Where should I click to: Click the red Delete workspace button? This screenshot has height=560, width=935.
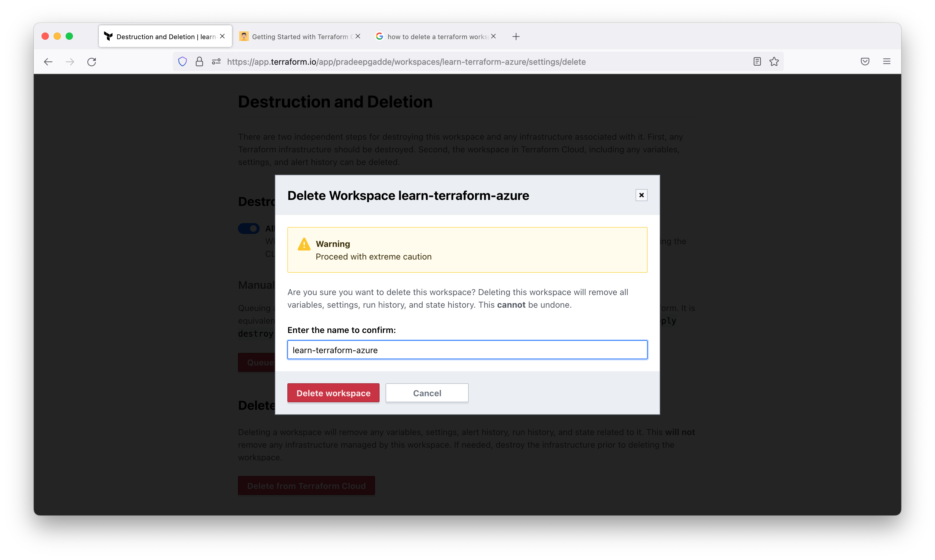(333, 393)
